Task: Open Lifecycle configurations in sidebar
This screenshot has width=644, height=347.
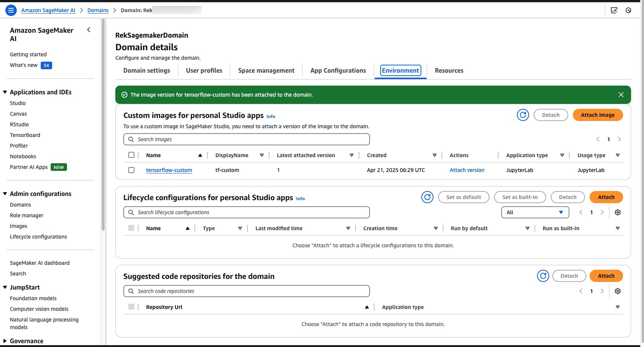Action: tap(38, 237)
